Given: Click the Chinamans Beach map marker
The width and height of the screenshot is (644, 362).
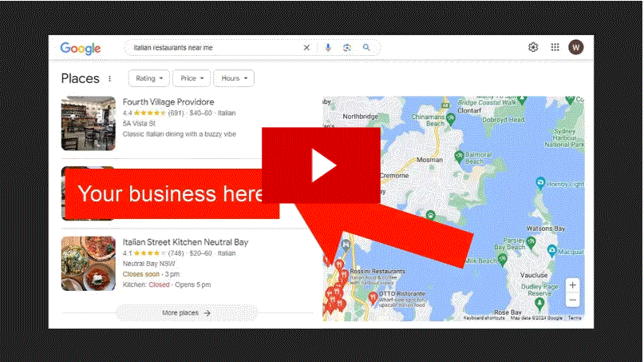Looking at the screenshot, I should pos(451,119).
